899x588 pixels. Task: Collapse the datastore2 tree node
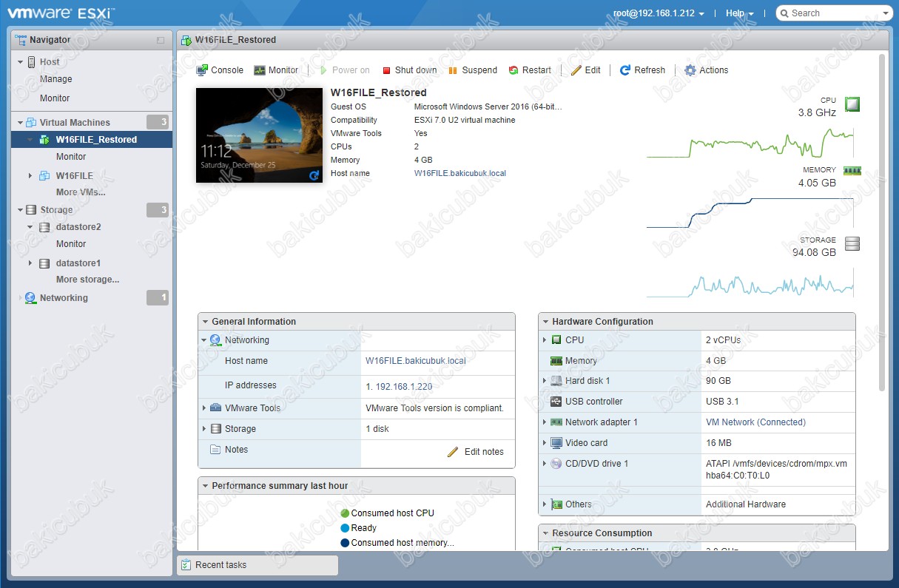(30, 227)
